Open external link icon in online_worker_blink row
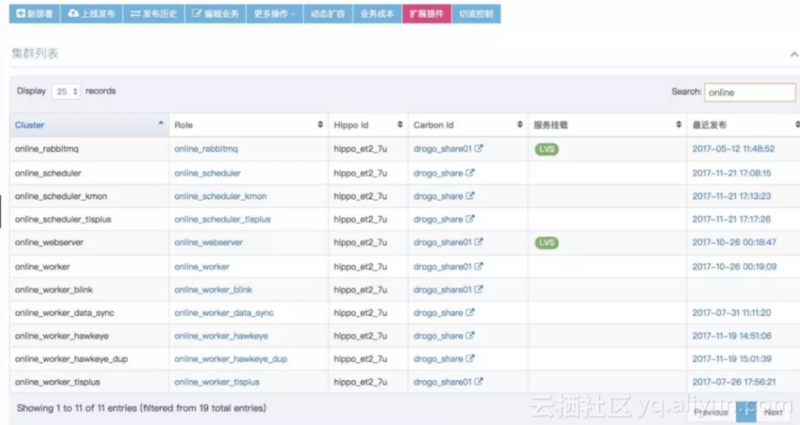 pyautogui.click(x=479, y=289)
